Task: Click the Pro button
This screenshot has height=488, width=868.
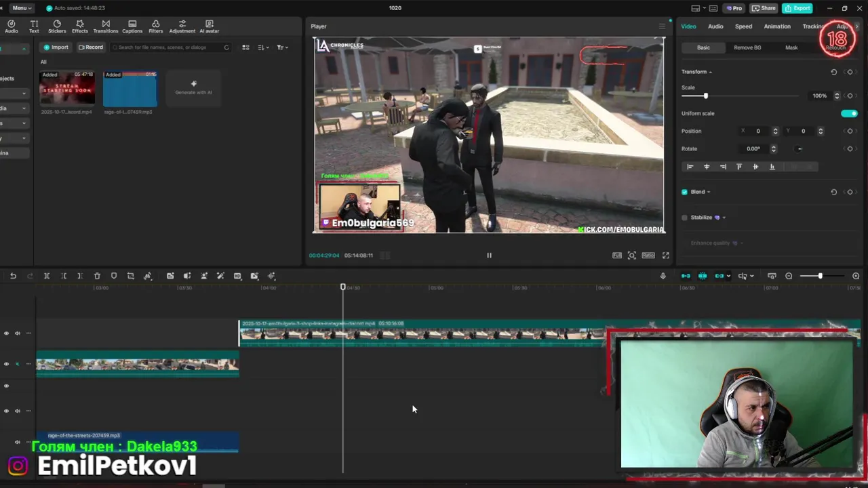Action: (733, 8)
